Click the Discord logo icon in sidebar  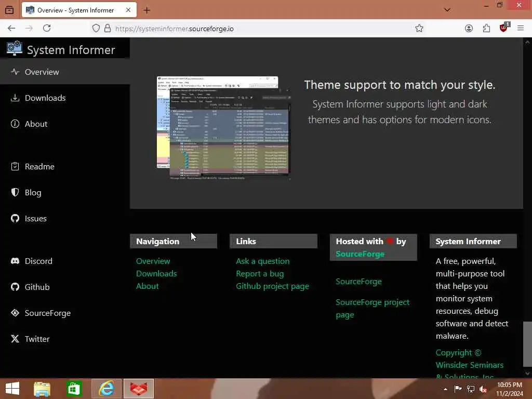tap(15, 261)
